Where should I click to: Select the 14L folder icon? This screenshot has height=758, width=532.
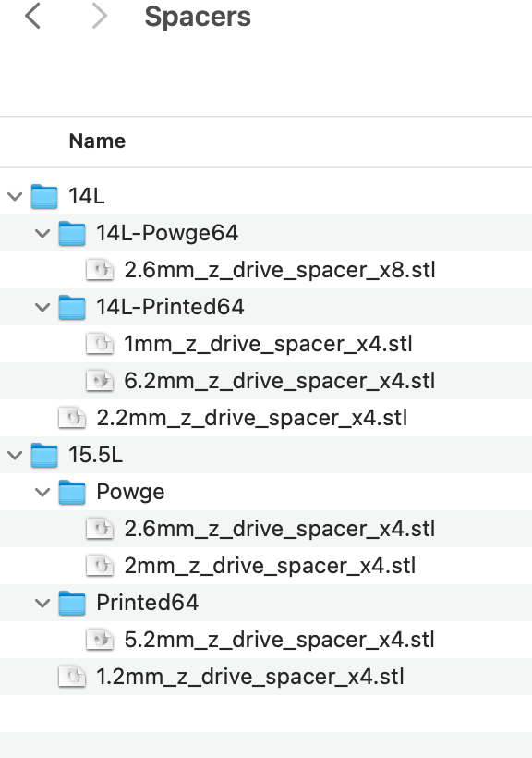pyautogui.click(x=44, y=196)
